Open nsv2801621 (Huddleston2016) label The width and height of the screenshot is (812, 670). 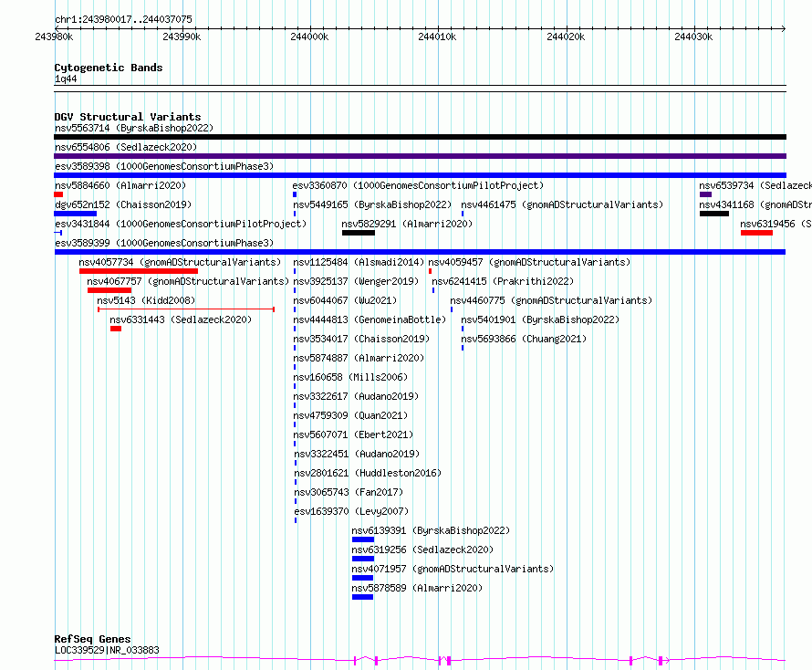point(368,473)
